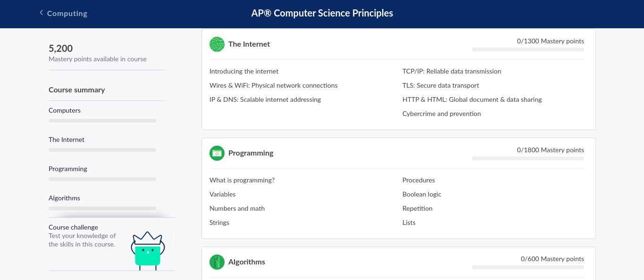Select Programming in Course summary

[x=68, y=169]
